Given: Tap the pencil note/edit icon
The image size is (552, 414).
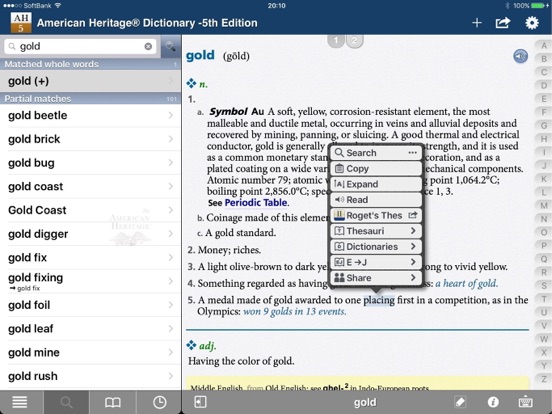Looking at the screenshot, I should (460, 402).
